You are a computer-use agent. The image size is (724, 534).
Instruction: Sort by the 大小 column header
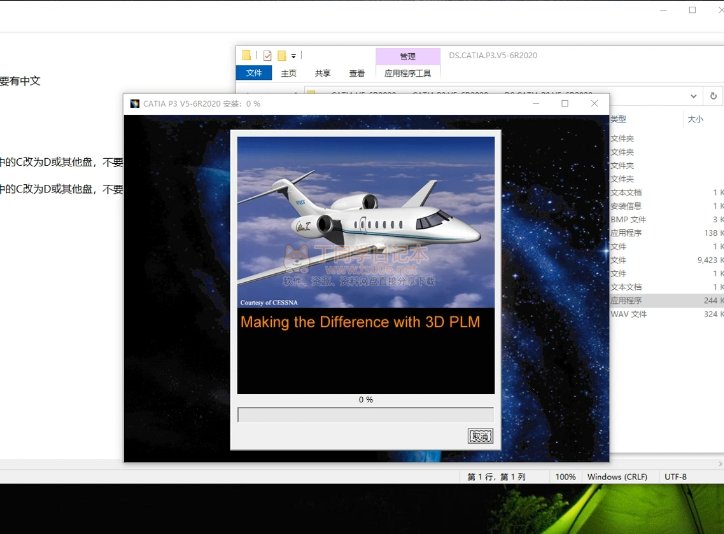695,119
